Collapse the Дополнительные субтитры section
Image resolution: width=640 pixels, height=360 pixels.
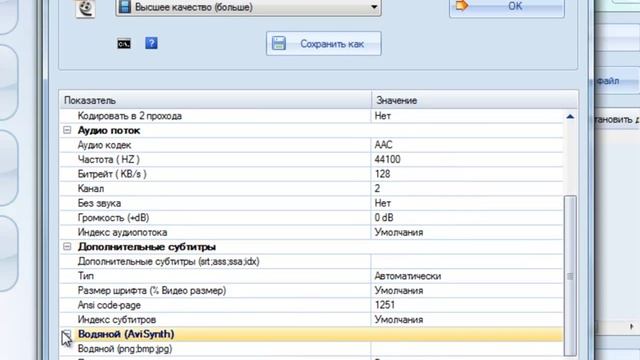67,247
